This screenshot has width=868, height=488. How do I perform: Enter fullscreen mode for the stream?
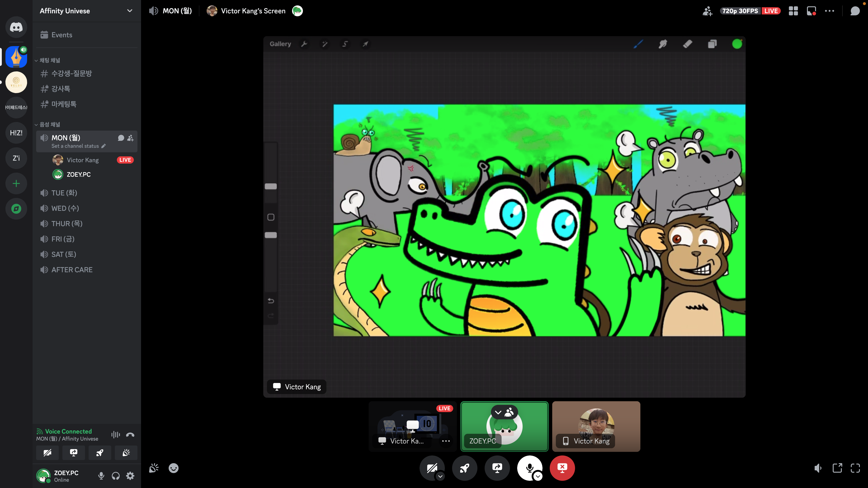click(855, 468)
